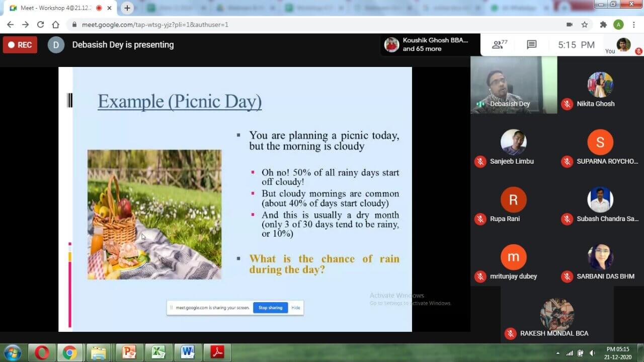This screenshot has width=644, height=362.
Task: Click the browser reload page icon
Action: [40, 25]
